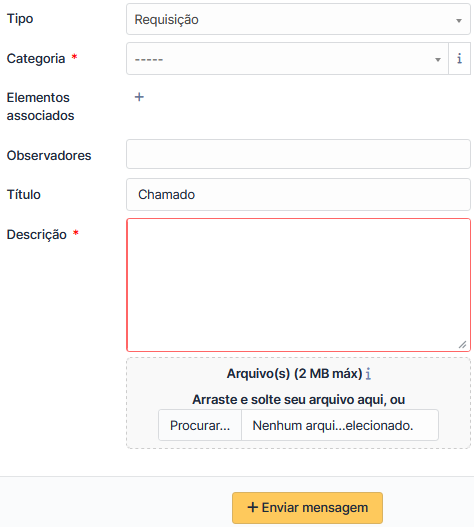Image resolution: width=474 pixels, height=527 pixels.
Task: Click the 'Nenhum arqui...elecionado.' file name box
Action: [x=340, y=425]
